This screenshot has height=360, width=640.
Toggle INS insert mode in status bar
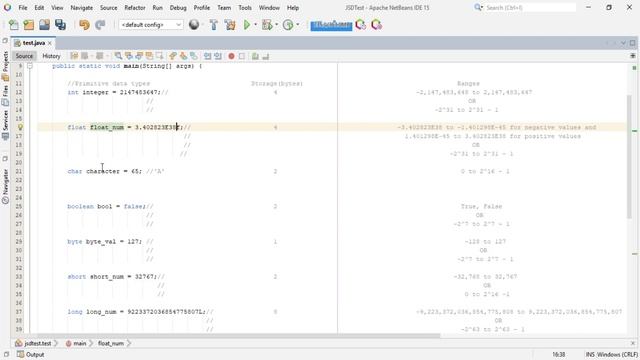pos(590,355)
